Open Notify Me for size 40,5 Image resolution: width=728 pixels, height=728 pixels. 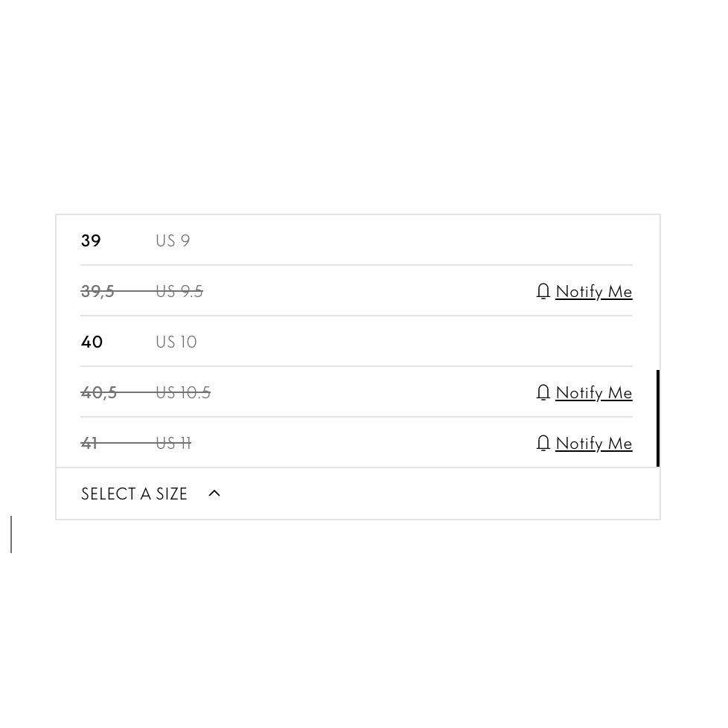point(594,393)
